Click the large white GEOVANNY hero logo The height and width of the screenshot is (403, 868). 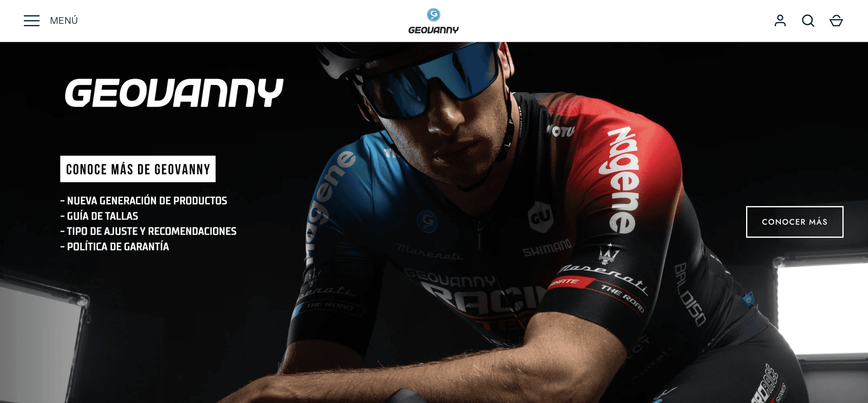[x=174, y=93]
